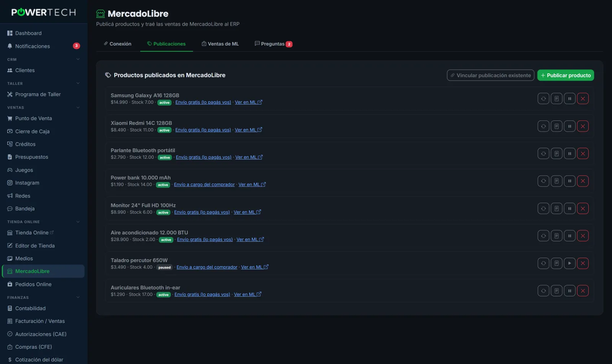
Task: Pause the Samsung Galaxy A16 listing
Action: pyautogui.click(x=570, y=99)
